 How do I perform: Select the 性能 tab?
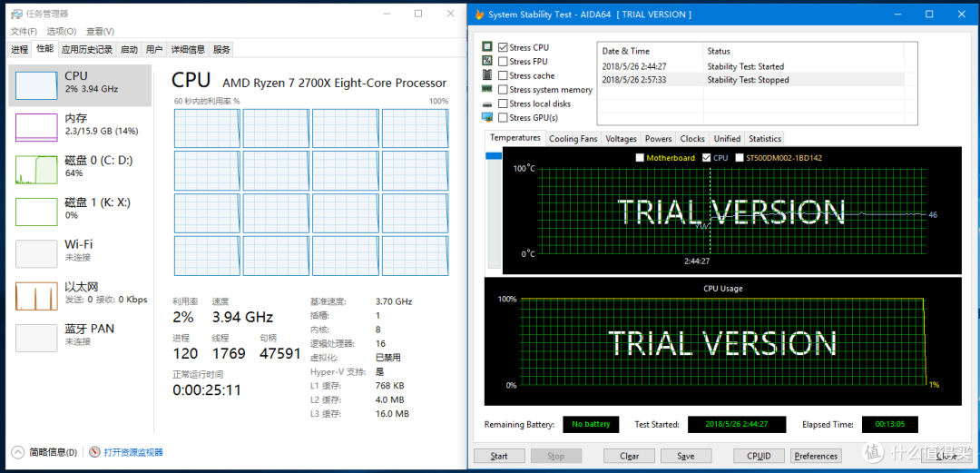44,48
